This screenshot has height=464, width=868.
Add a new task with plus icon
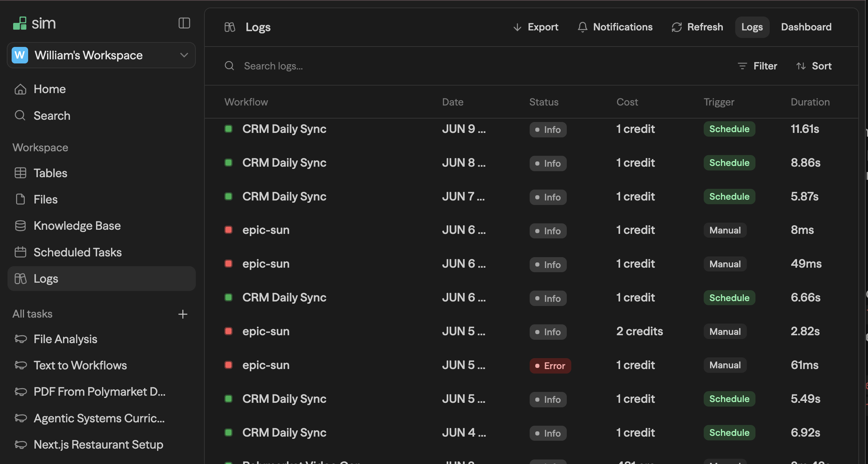(x=183, y=314)
